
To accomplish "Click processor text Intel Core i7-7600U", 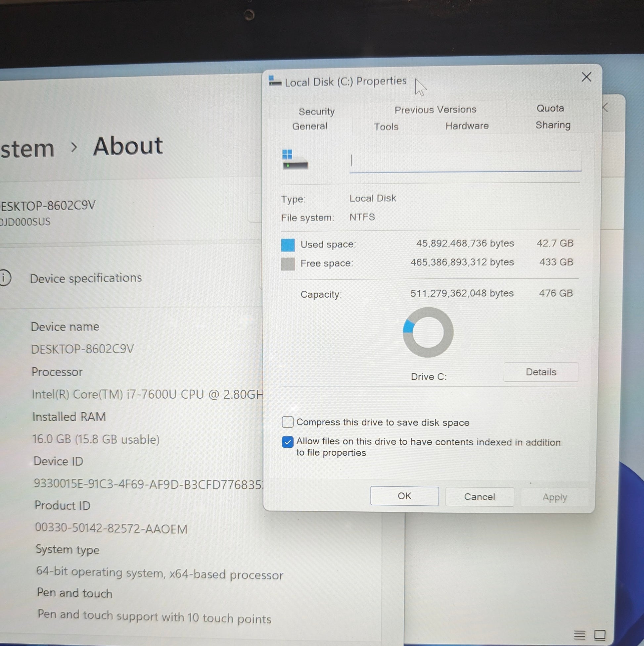I will tap(148, 395).
